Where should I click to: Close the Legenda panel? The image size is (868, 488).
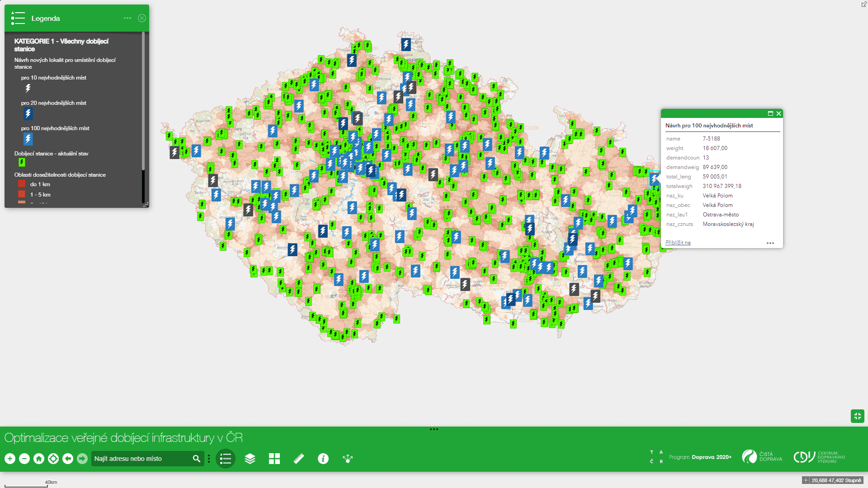[x=142, y=18]
